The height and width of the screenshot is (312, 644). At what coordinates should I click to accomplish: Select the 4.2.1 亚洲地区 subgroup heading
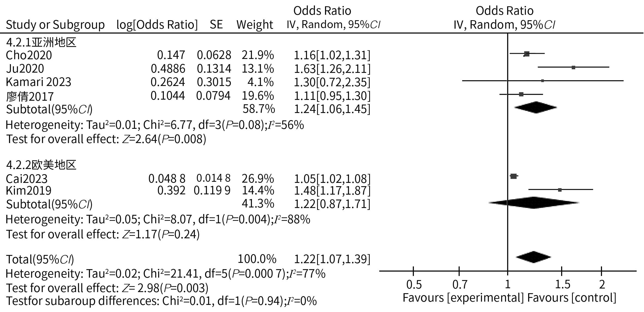click(41, 42)
